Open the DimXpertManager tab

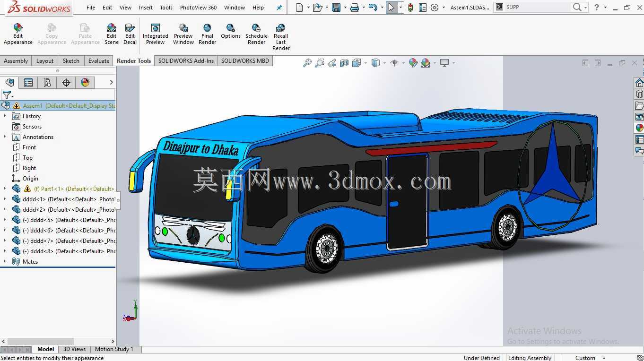click(x=66, y=83)
